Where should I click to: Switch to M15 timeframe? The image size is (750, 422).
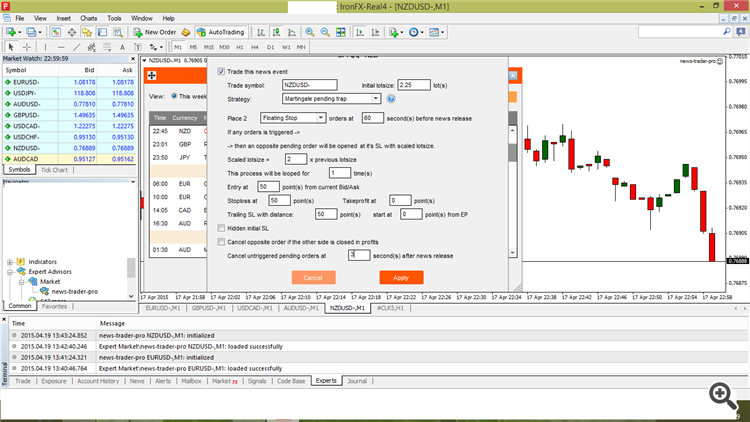pyautogui.click(x=209, y=47)
